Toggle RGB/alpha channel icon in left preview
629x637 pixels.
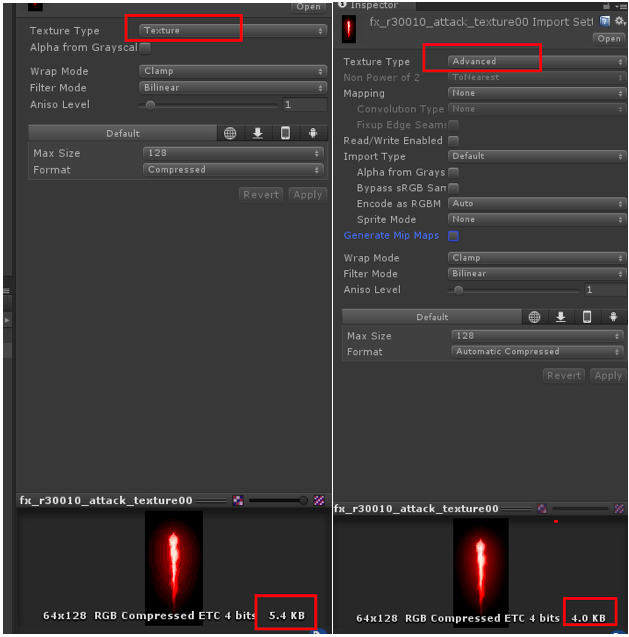[238, 500]
